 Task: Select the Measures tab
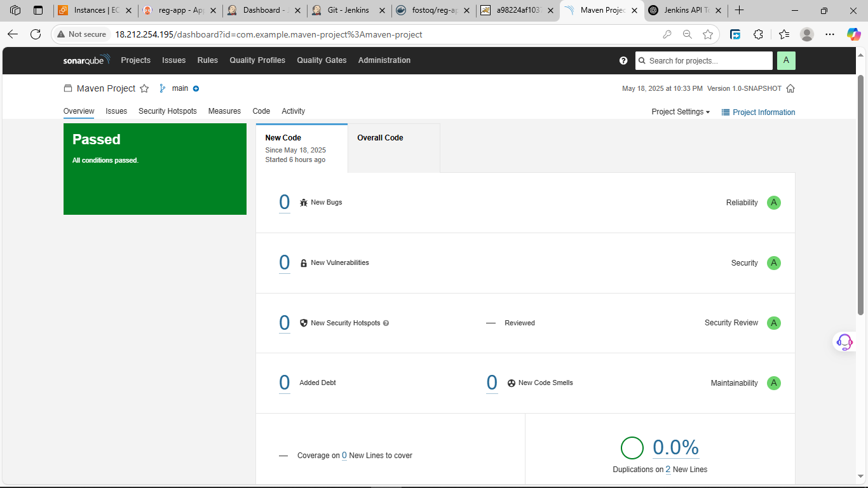(x=224, y=111)
